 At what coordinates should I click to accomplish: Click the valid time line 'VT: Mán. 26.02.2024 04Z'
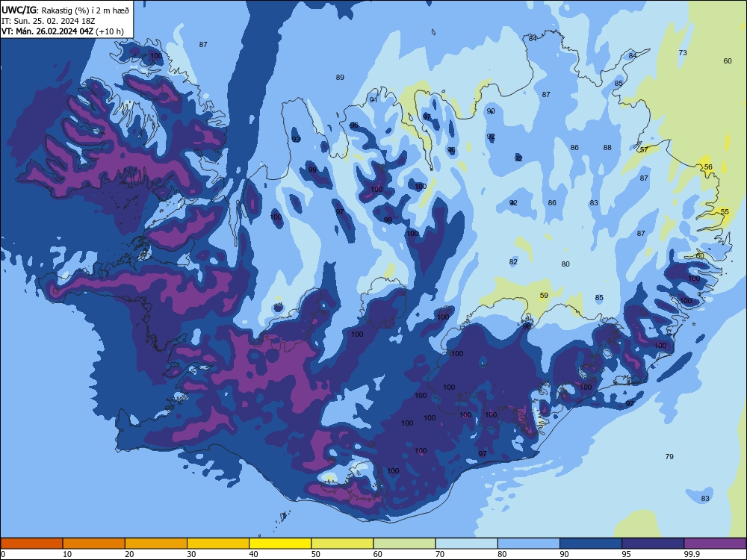click(x=47, y=31)
